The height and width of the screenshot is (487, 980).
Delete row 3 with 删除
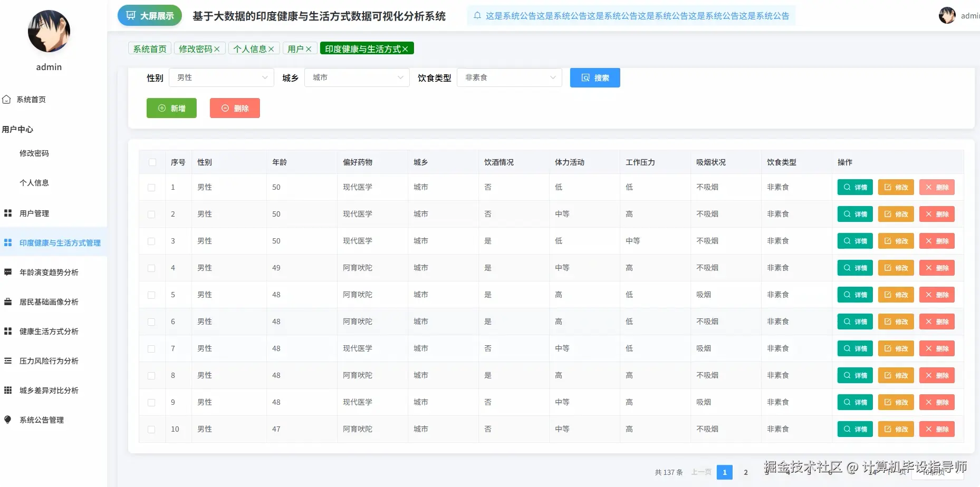click(x=937, y=241)
